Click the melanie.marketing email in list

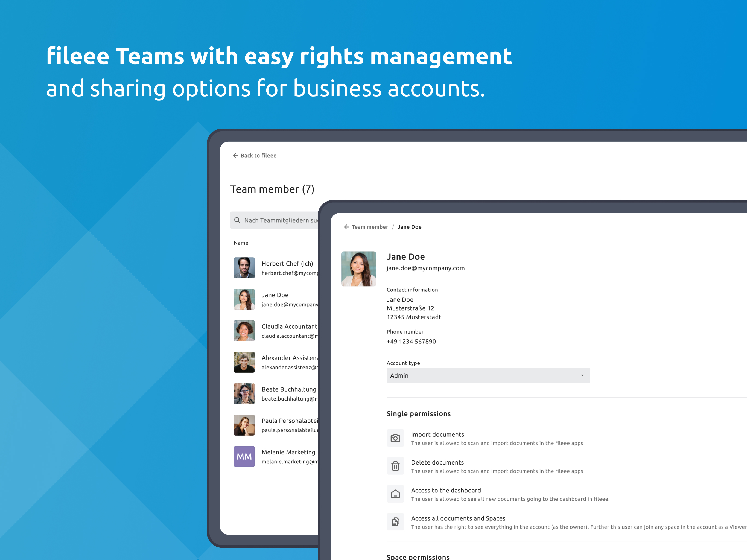click(289, 462)
